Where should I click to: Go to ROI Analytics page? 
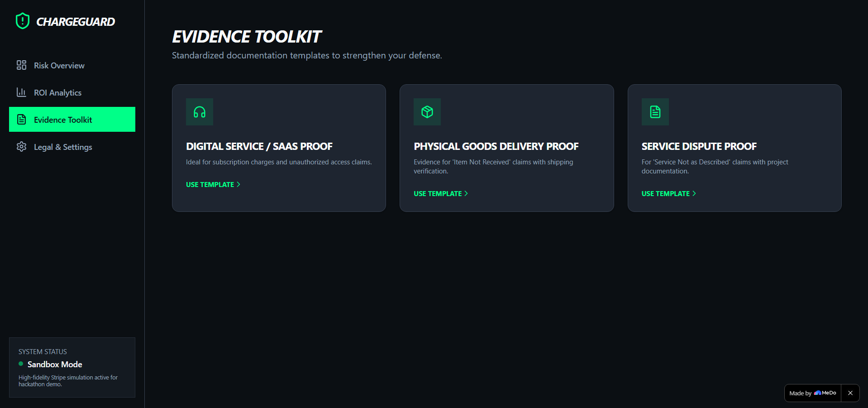(72, 92)
